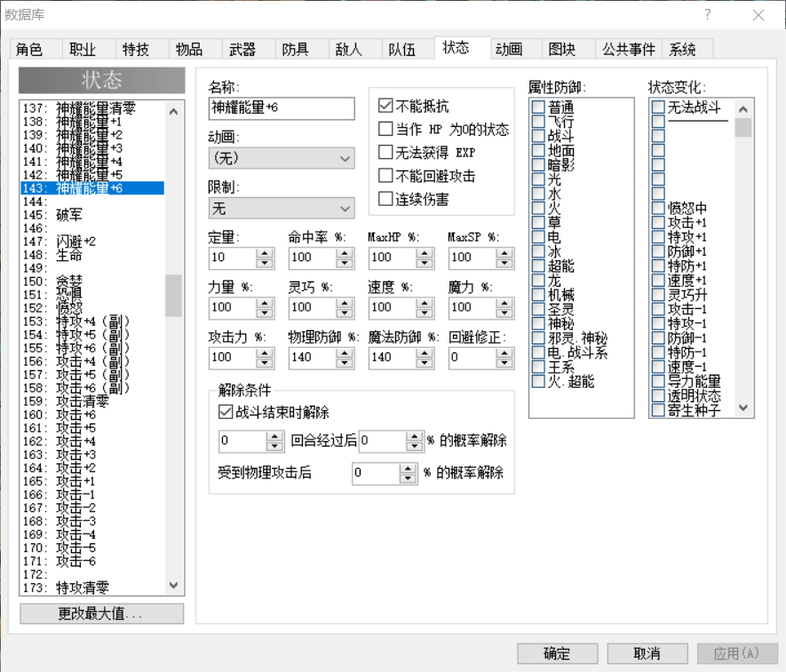Check the 邪灵.神秘 attribute defense box
The width and height of the screenshot is (786, 672).
pyautogui.click(x=538, y=338)
